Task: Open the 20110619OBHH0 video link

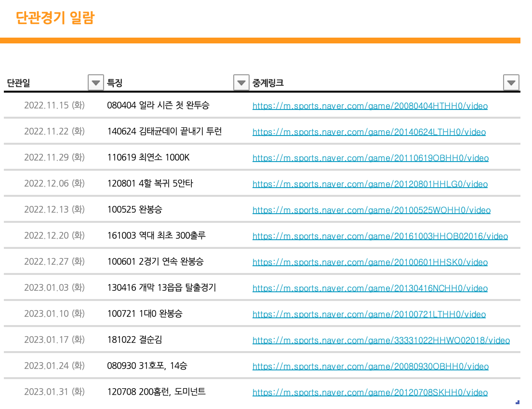Action: point(370,158)
